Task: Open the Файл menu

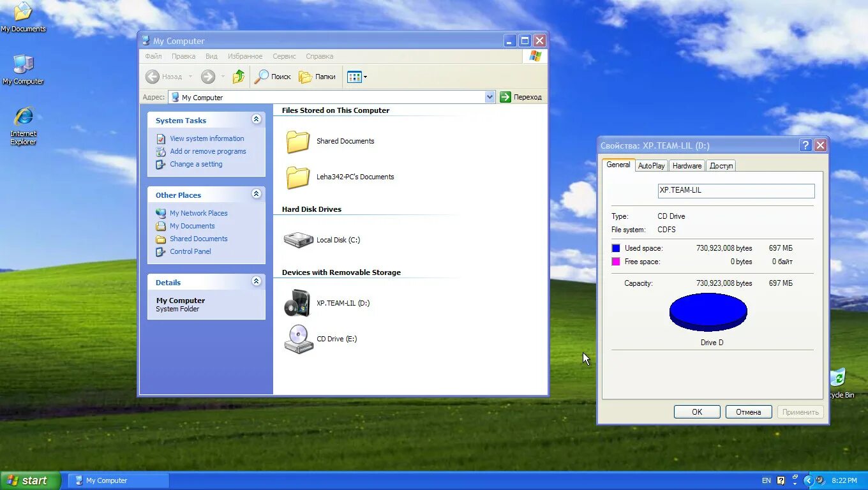Action: [153, 56]
